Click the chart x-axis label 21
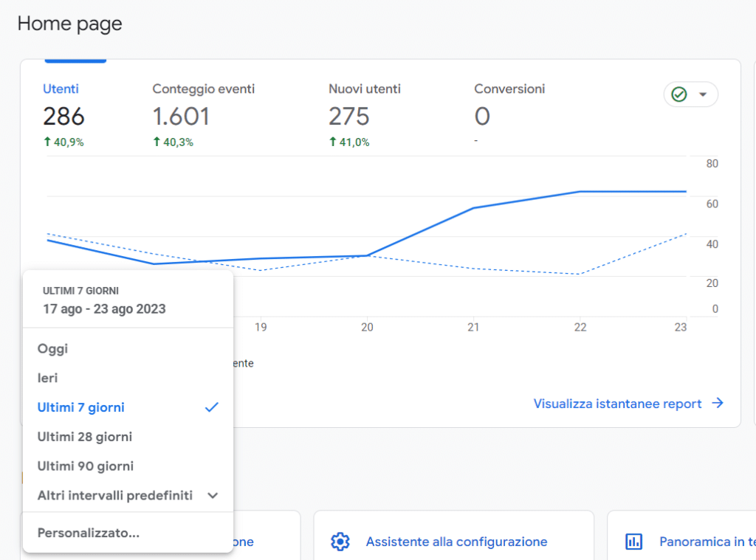Image resolution: width=756 pixels, height=560 pixels. (473, 328)
